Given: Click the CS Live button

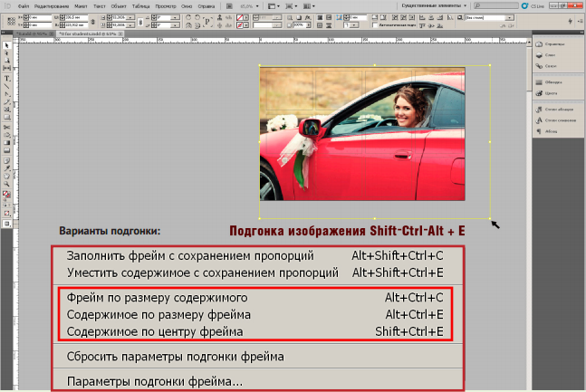Looking at the screenshot, I should pyautogui.click(x=533, y=6).
